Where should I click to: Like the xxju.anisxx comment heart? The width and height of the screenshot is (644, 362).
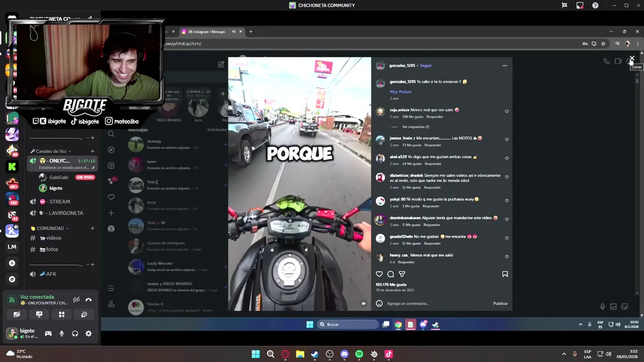[507, 112]
